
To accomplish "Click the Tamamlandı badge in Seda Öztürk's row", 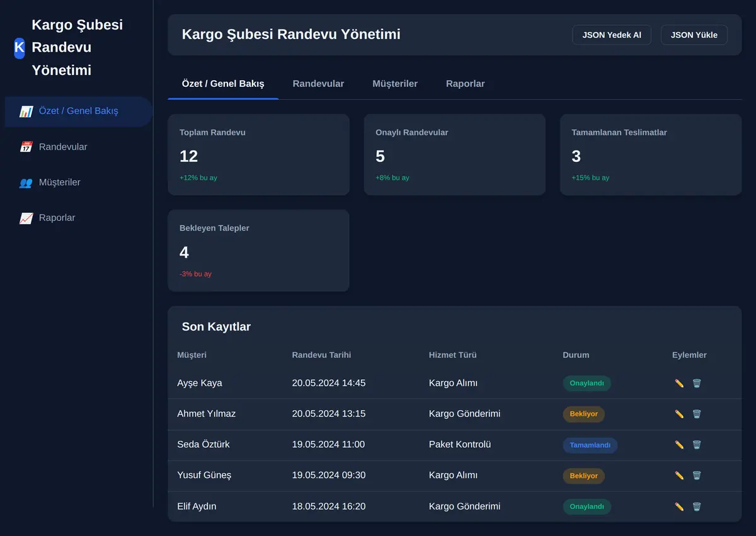I will coord(590,445).
